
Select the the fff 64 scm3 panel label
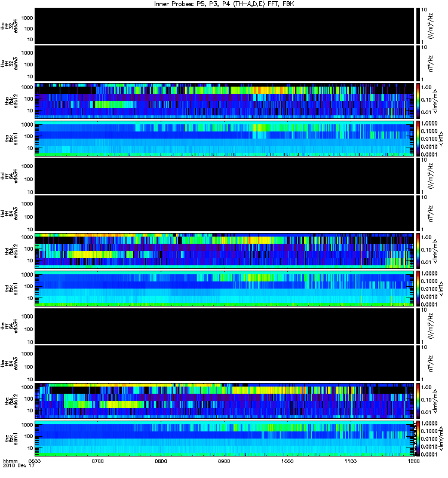pos(10,363)
